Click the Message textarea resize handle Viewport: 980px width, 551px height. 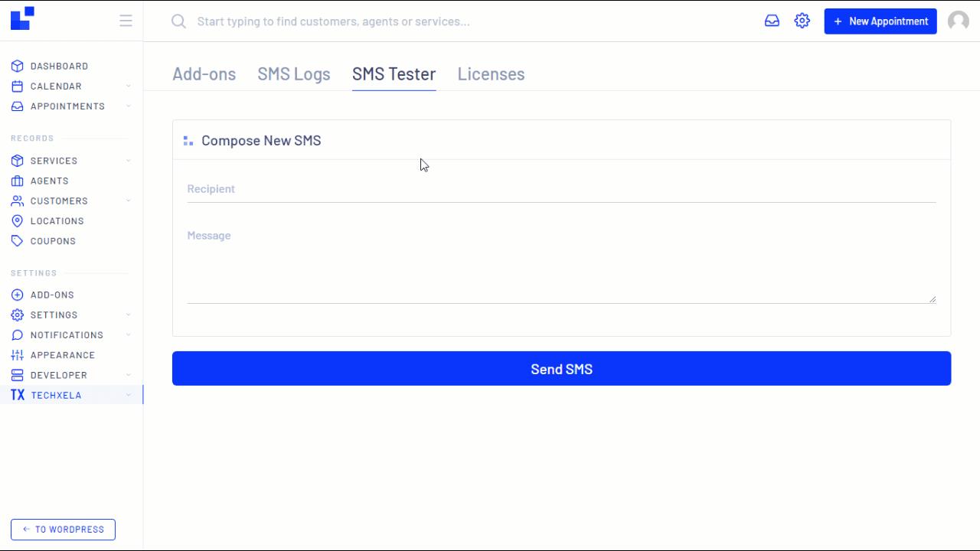coord(933,299)
